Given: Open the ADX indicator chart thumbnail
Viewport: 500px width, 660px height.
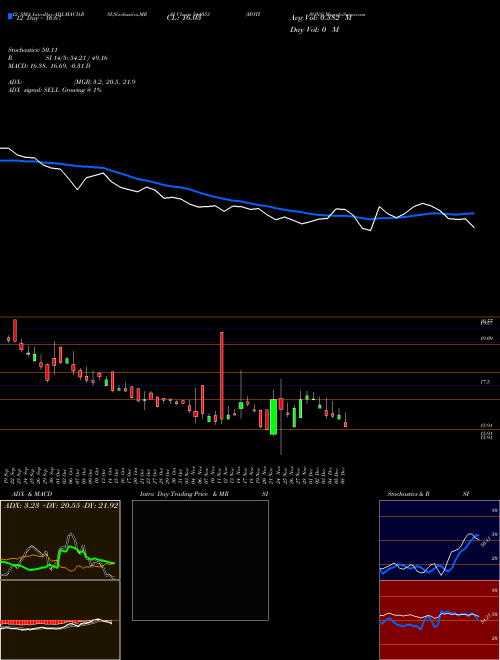Looking at the screenshot, I should (x=60, y=540).
